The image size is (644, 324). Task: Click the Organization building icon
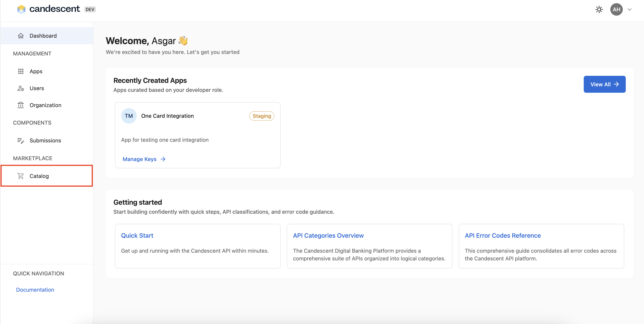21,105
